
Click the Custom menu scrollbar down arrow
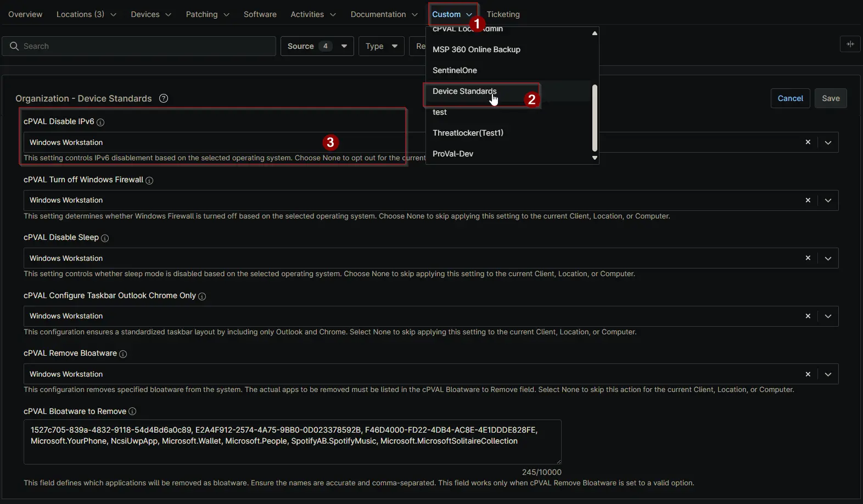tap(595, 158)
